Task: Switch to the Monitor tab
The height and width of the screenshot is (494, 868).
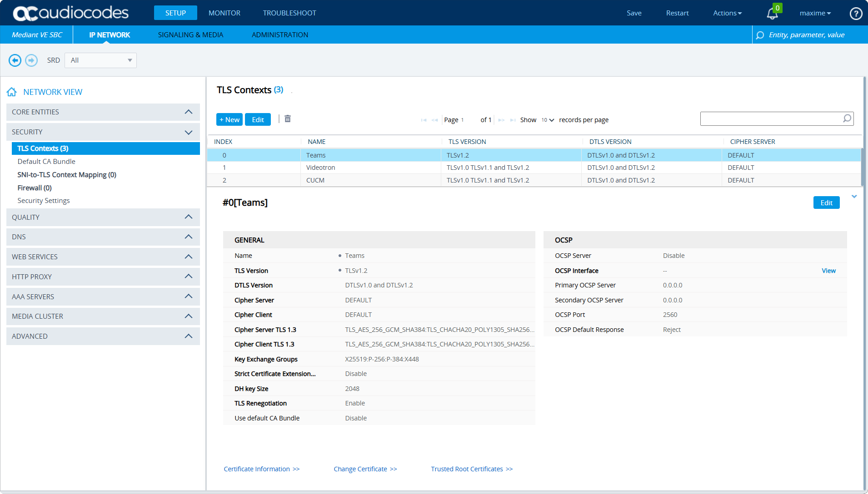Action: tap(224, 13)
